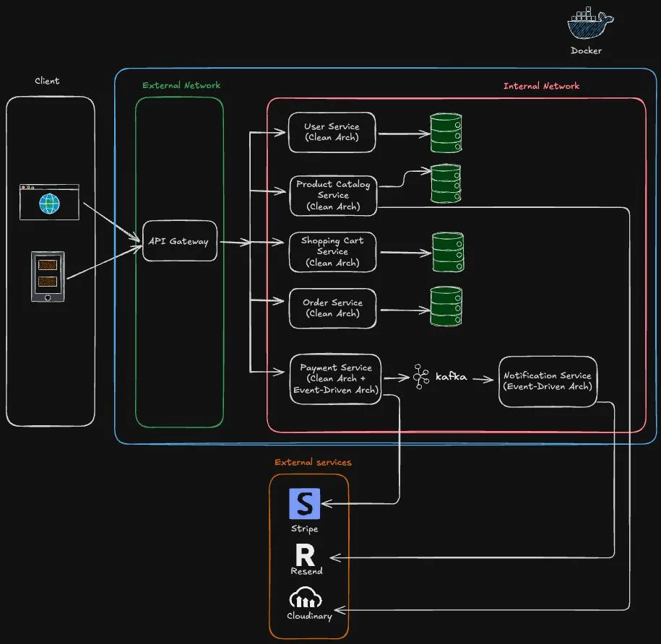This screenshot has height=644, width=661.
Task: Select the mobile device client icon
Action: tap(48, 277)
